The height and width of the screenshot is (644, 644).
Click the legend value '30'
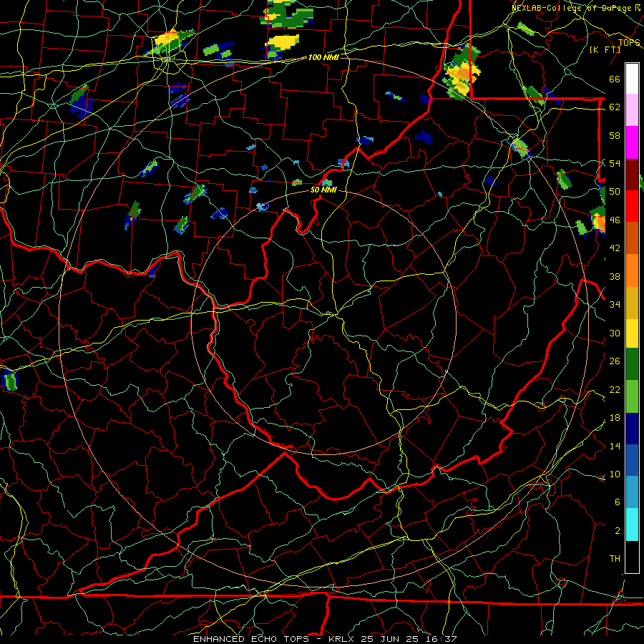(x=615, y=333)
